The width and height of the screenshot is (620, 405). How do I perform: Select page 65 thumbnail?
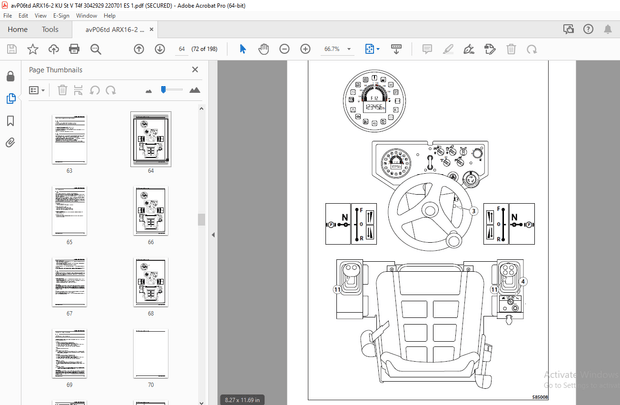point(69,211)
